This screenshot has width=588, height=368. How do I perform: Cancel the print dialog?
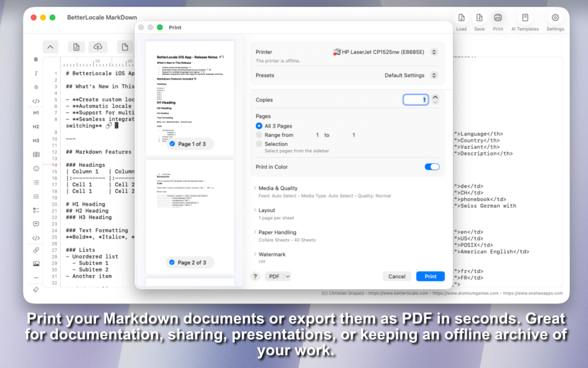[397, 277]
